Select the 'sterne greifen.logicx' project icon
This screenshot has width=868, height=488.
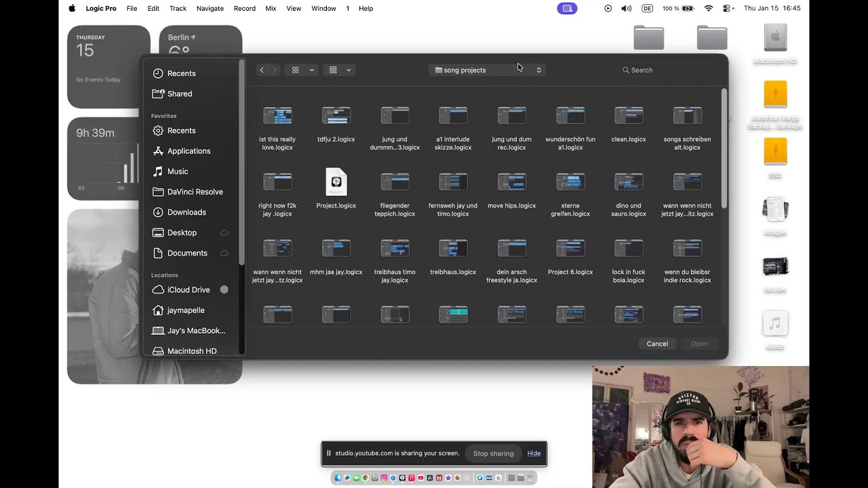coord(570,182)
